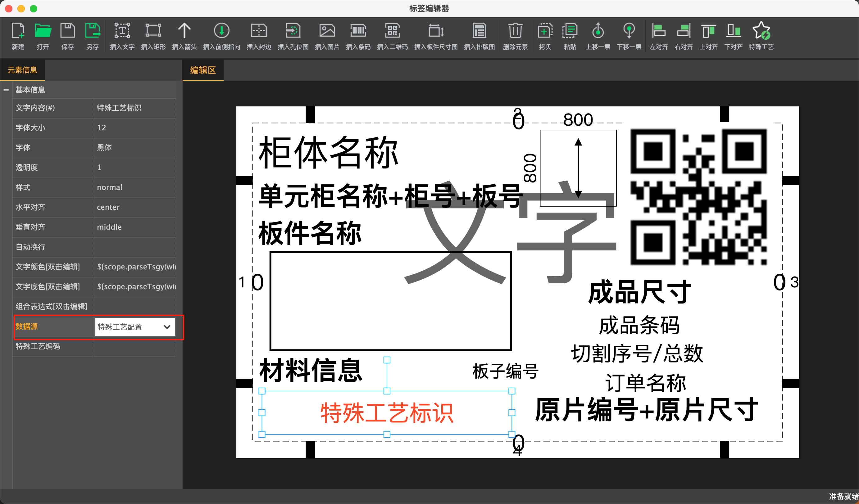The height and width of the screenshot is (504, 859).
Task: Select the QR code element on the label
Action: tap(698, 197)
